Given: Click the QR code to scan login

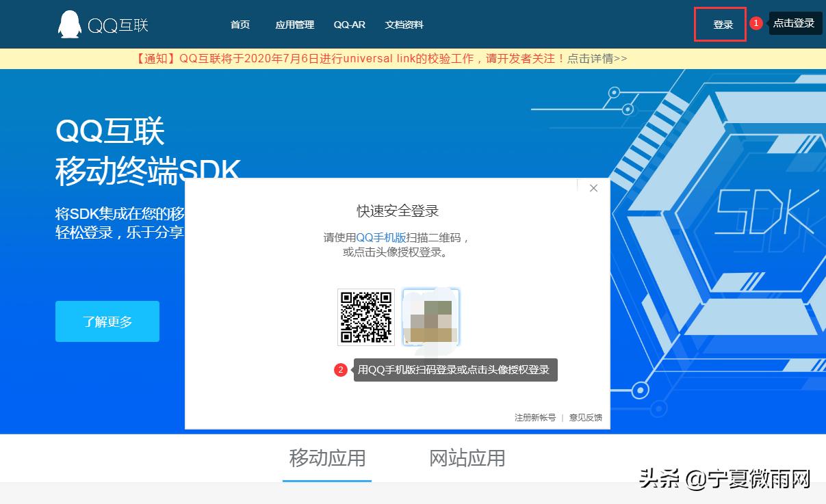Looking at the screenshot, I should point(366,317).
